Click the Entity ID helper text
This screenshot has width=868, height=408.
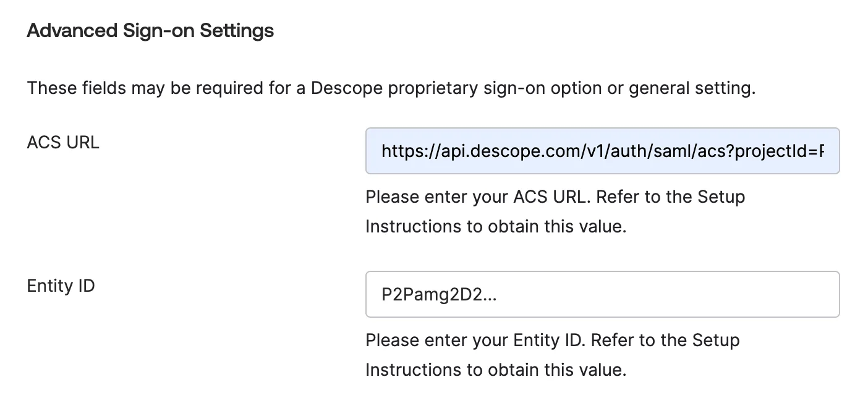coord(552,355)
